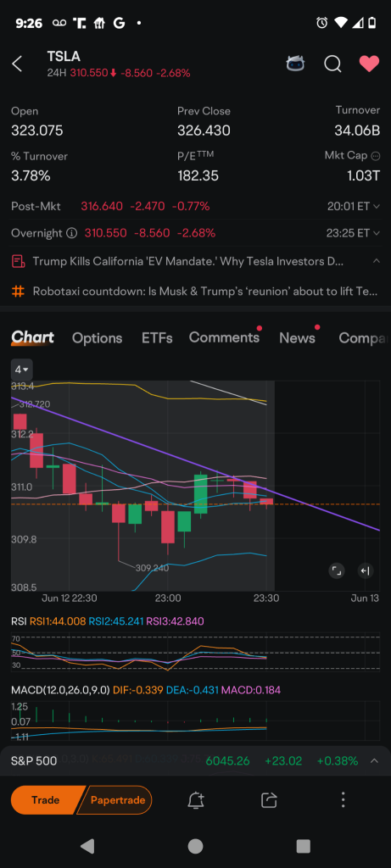Add a price alert with the bell icon
Image resolution: width=391 pixels, height=868 pixels.
(195, 800)
